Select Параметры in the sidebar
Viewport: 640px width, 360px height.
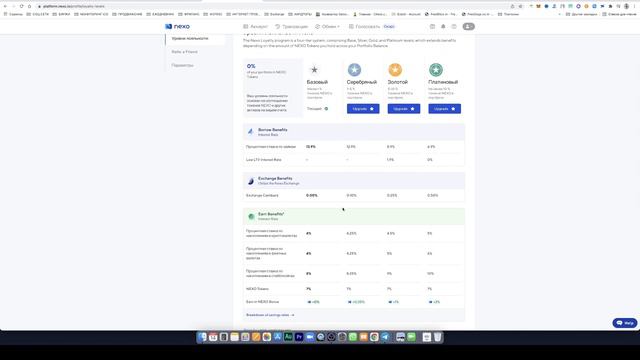[182, 65]
